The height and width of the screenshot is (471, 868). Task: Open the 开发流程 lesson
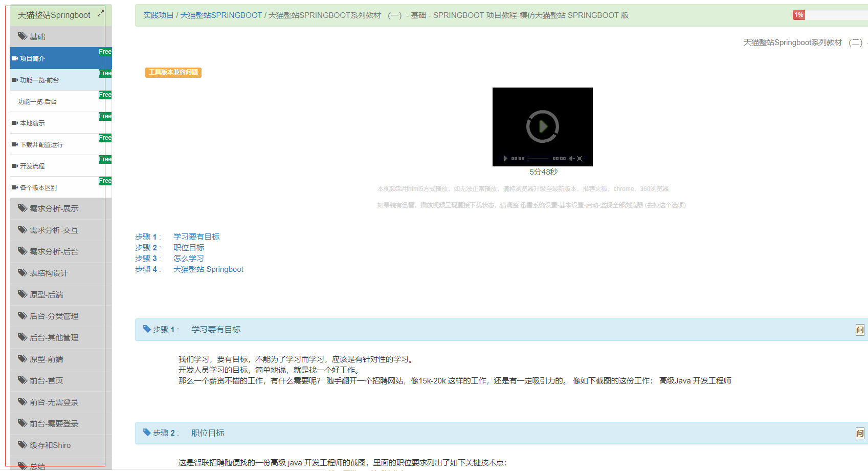[61, 166]
